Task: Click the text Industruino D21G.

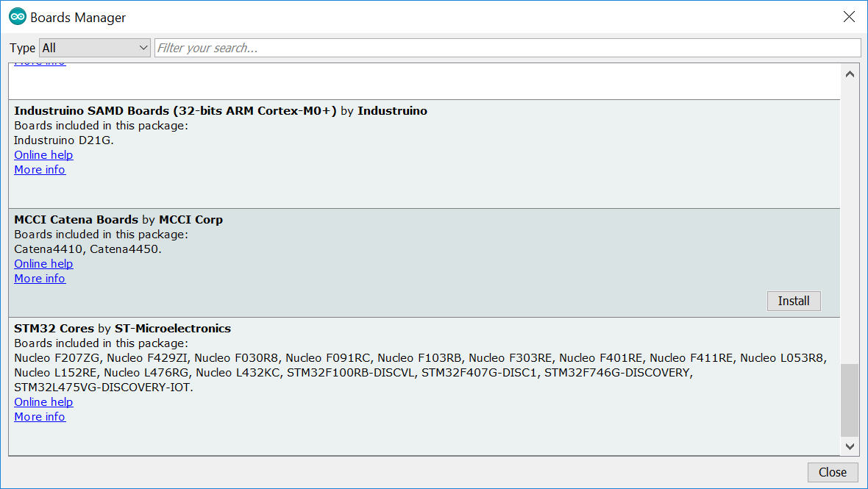Action: 64,140
